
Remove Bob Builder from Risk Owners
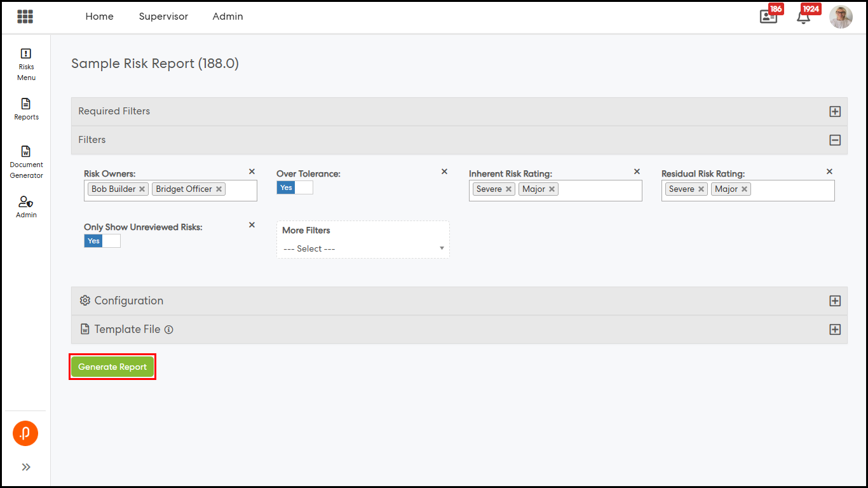142,189
